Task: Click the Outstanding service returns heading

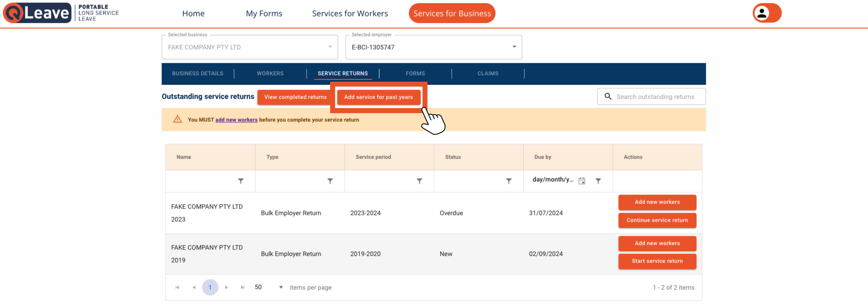Action: coord(208,96)
